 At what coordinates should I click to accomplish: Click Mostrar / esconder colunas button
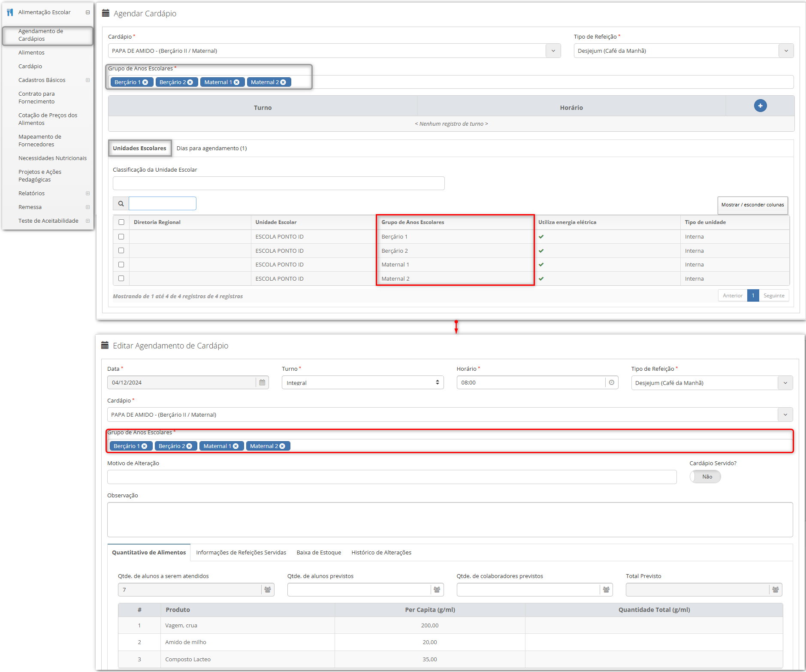click(752, 205)
